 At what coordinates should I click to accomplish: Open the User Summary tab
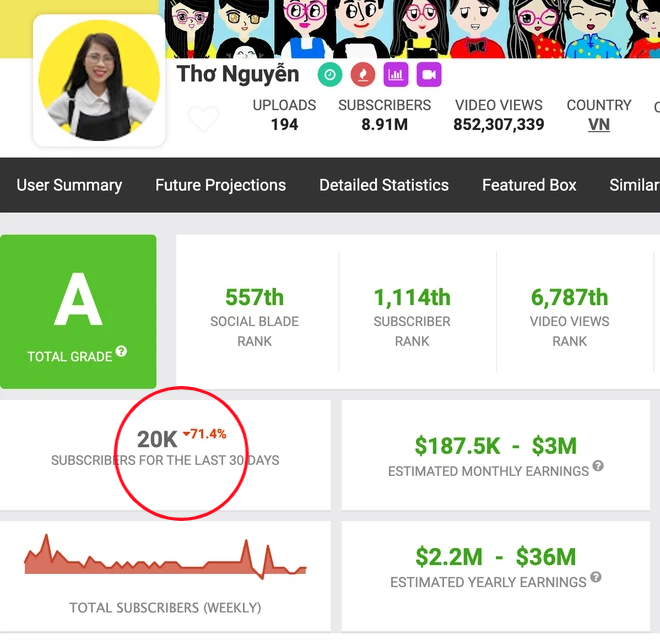point(69,185)
